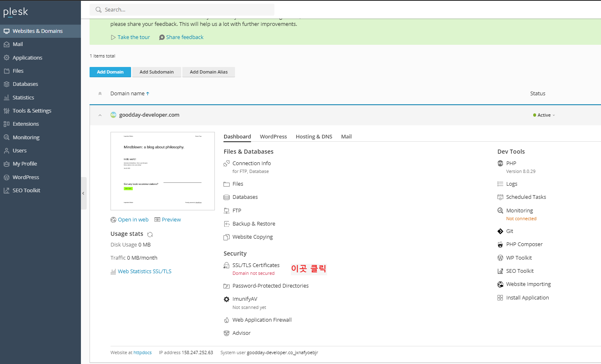Open the Mail tab in domain panel
The height and width of the screenshot is (364, 601).
tap(346, 137)
